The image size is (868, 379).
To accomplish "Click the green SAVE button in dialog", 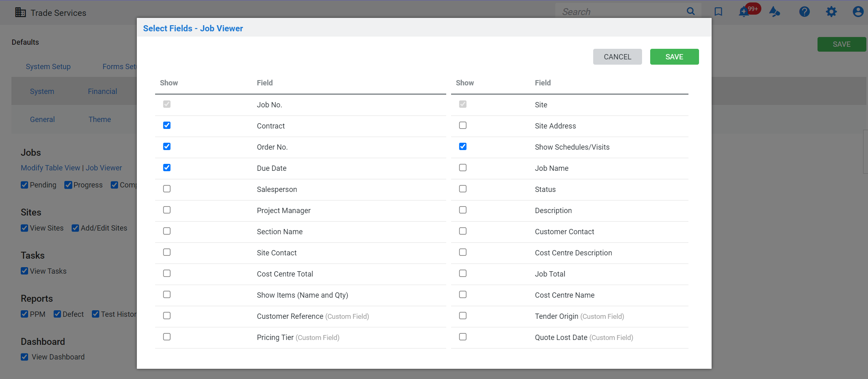I will (x=675, y=57).
